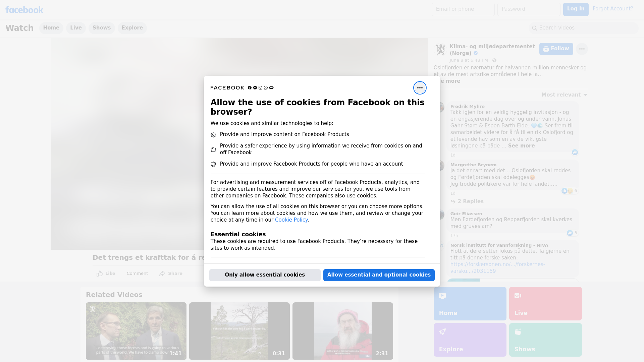Click commenter name Margrethe Brynem
The height and width of the screenshot is (362, 644).
point(473,165)
